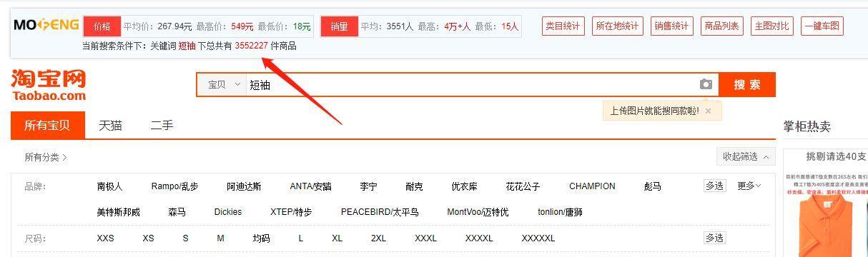The height and width of the screenshot is (257, 868).
Task: Filter by brand 阿迪达斯
Action: pos(244,186)
